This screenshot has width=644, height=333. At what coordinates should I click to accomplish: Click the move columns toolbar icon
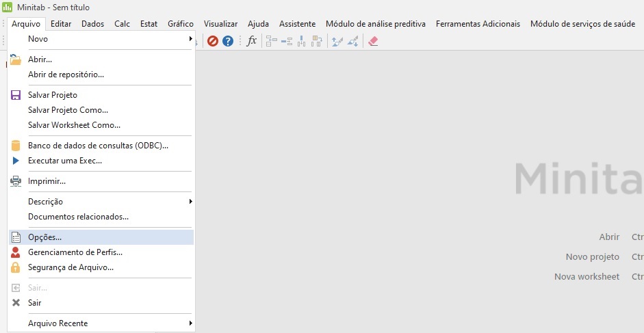click(x=317, y=41)
